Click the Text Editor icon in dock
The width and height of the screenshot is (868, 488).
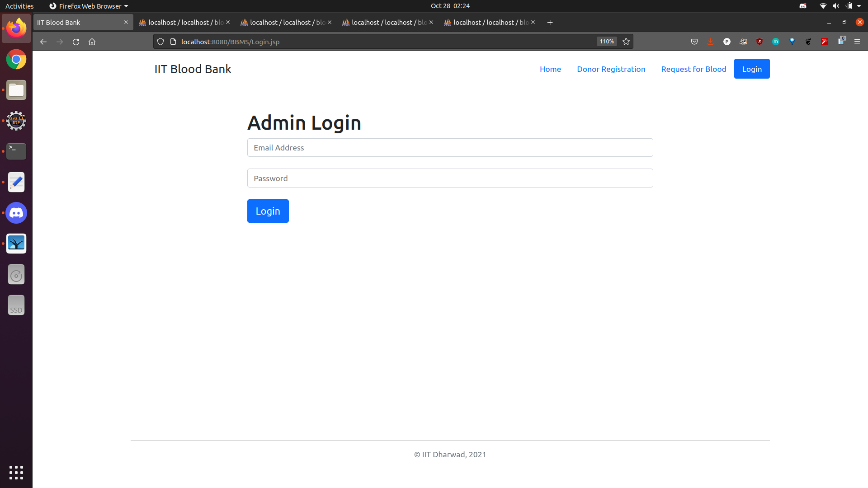click(x=16, y=182)
